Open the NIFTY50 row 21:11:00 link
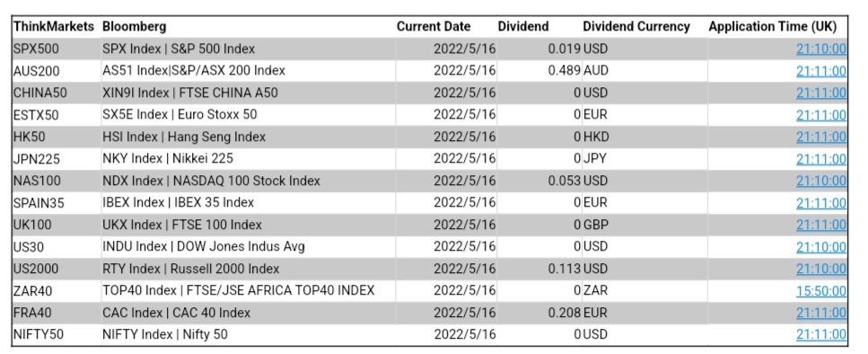Viewport: 868px width, 354px height. pyautogui.click(x=821, y=334)
